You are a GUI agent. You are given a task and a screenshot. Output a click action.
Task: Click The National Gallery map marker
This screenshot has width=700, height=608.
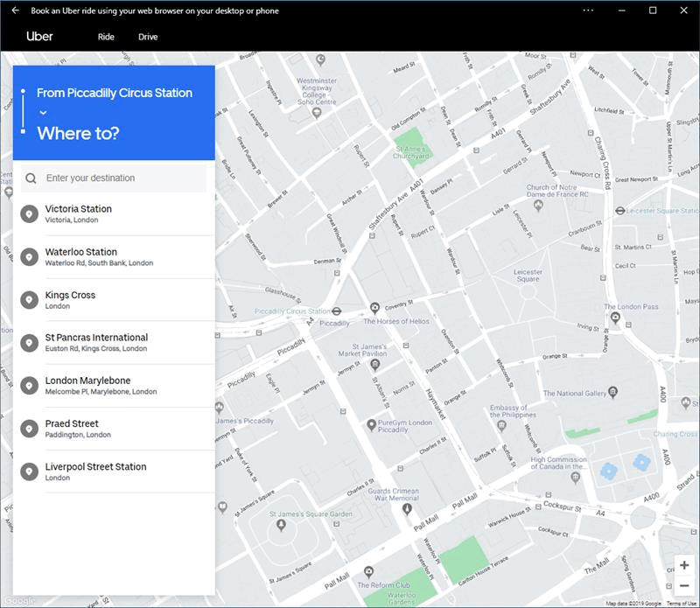point(613,394)
